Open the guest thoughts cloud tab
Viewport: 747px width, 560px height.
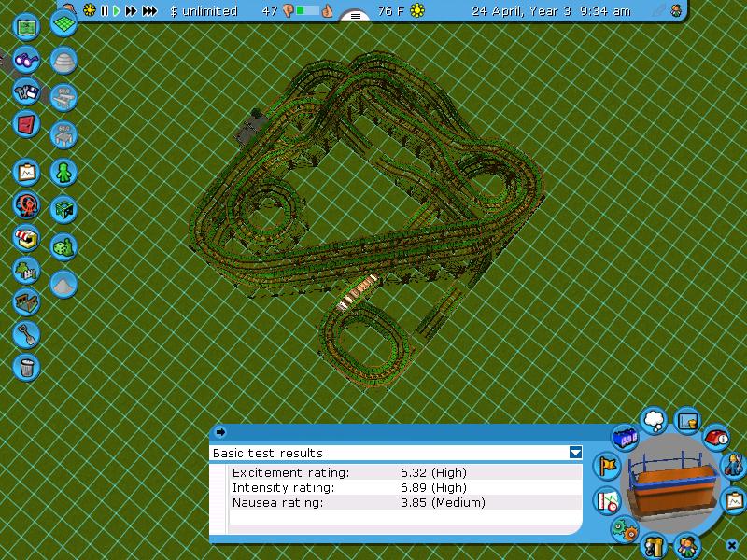654,420
